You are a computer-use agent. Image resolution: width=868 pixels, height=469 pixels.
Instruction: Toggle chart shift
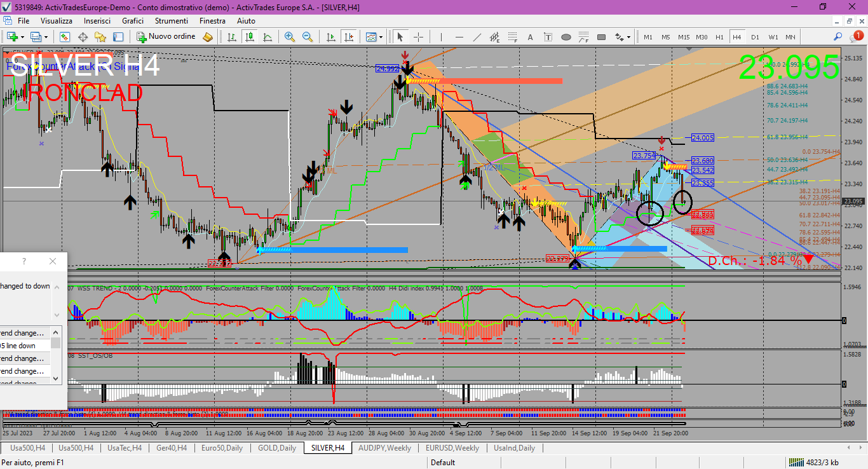348,37
